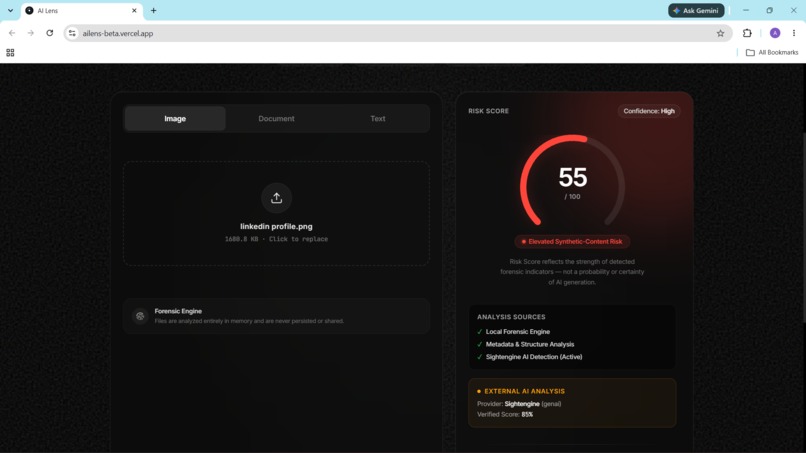The height and width of the screenshot is (453, 806).
Task: Click the Local Forensic Engine entry
Action: [518, 332]
